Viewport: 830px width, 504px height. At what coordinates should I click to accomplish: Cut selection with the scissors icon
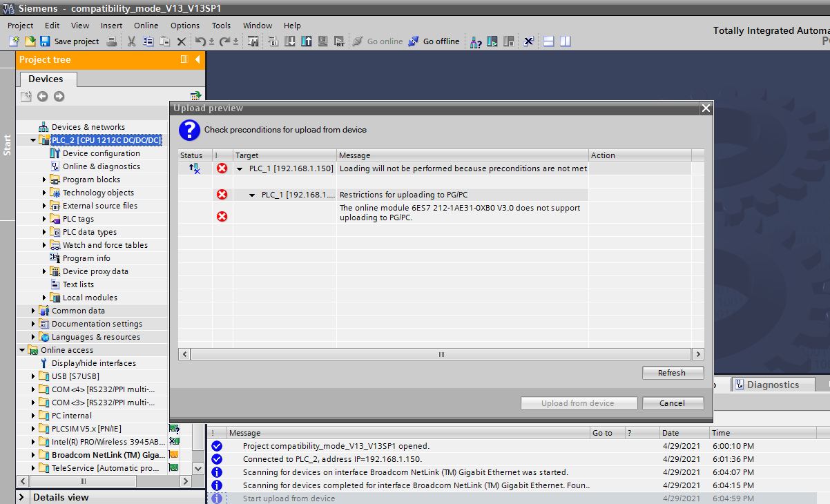pyautogui.click(x=131, y=41)
